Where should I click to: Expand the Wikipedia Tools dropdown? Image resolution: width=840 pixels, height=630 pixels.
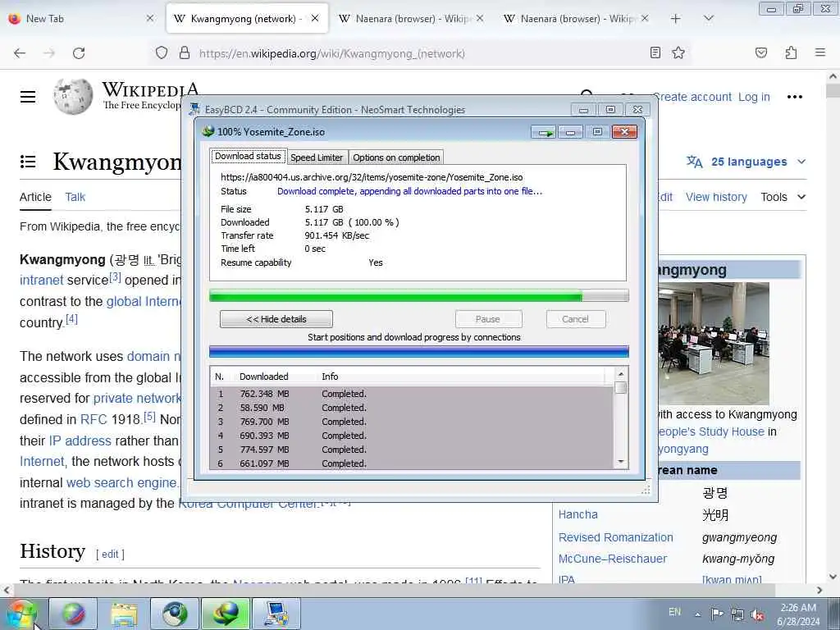tap(783, 197)
